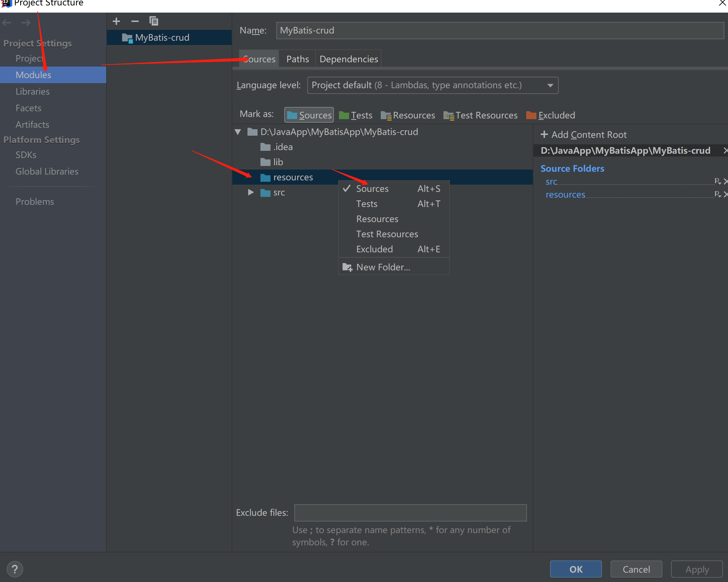Expand the src folder tree node

[x=251, y=192]
